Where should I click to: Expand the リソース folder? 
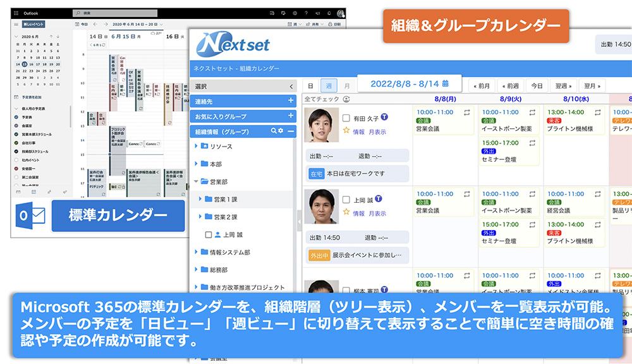pos(197,146)
